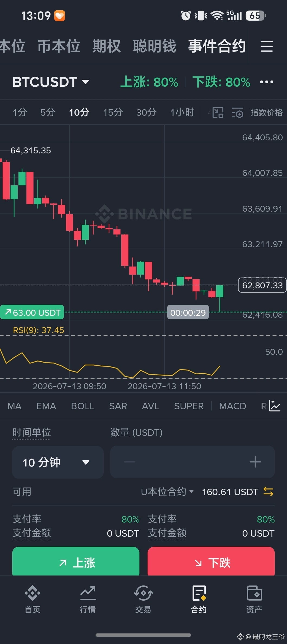The image size is (287, 644).
Task: Select the 15分 chart interval
Action: [113, 112]
